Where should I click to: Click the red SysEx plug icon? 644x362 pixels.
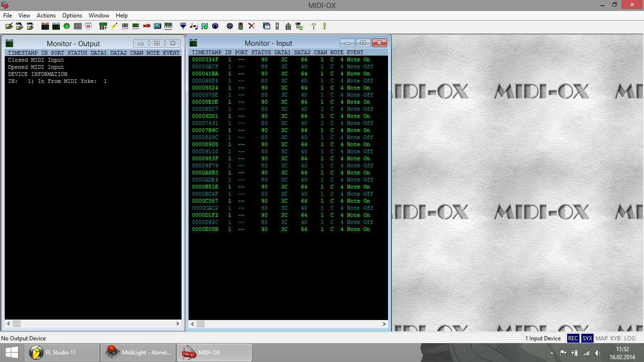click(x=147, y=26)
